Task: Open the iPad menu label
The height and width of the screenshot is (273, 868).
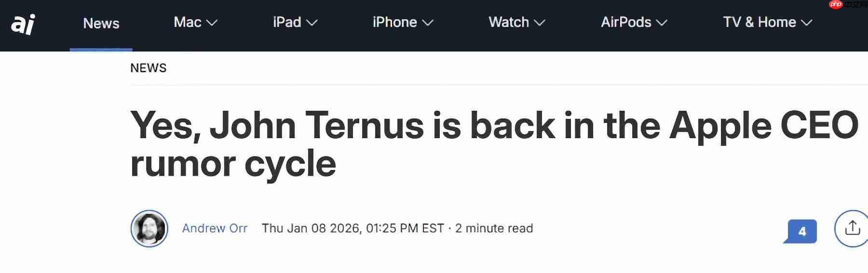Action: [x=287, y=22]
